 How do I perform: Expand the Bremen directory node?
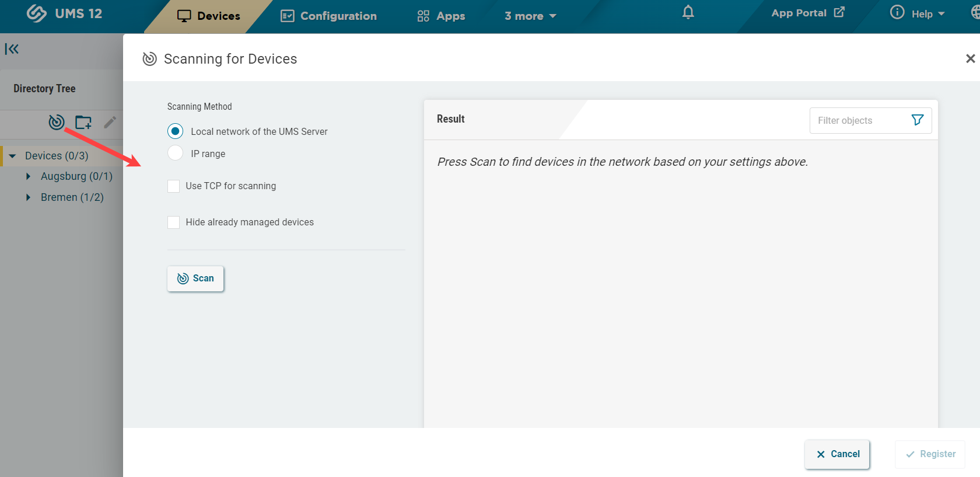28,197
